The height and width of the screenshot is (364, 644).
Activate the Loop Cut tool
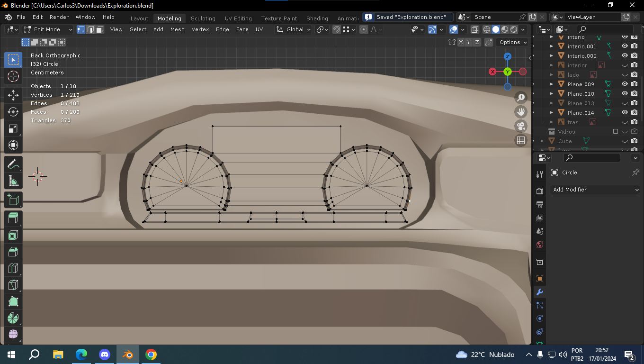pyautogui.click(x=13, y=269)
